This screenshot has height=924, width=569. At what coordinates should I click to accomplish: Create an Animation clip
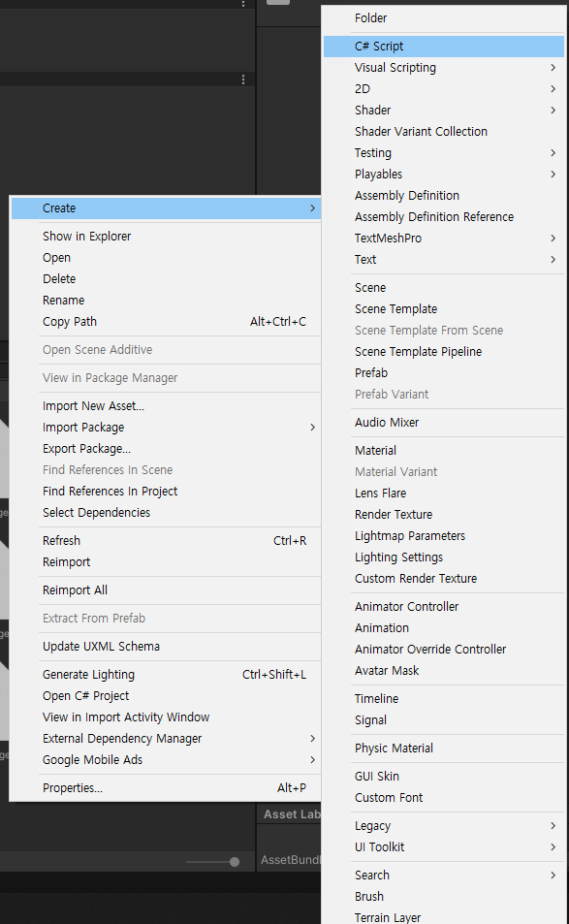coord(444,628)
